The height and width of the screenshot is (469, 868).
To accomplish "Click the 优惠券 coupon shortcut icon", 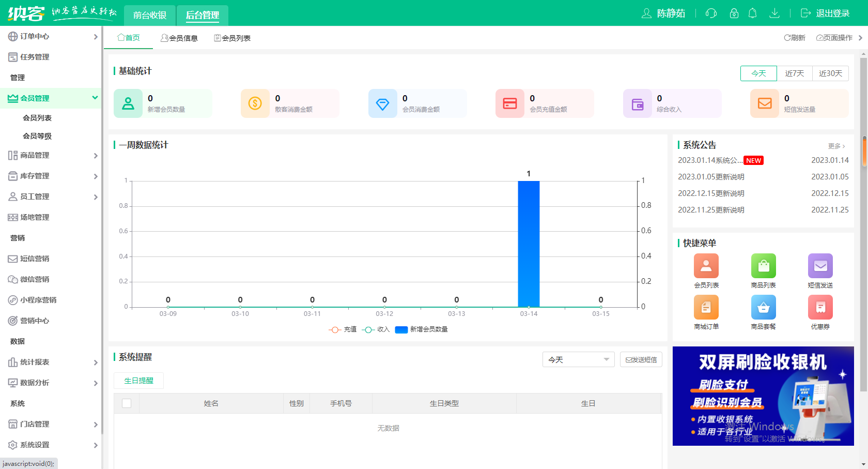I will 820,308.
